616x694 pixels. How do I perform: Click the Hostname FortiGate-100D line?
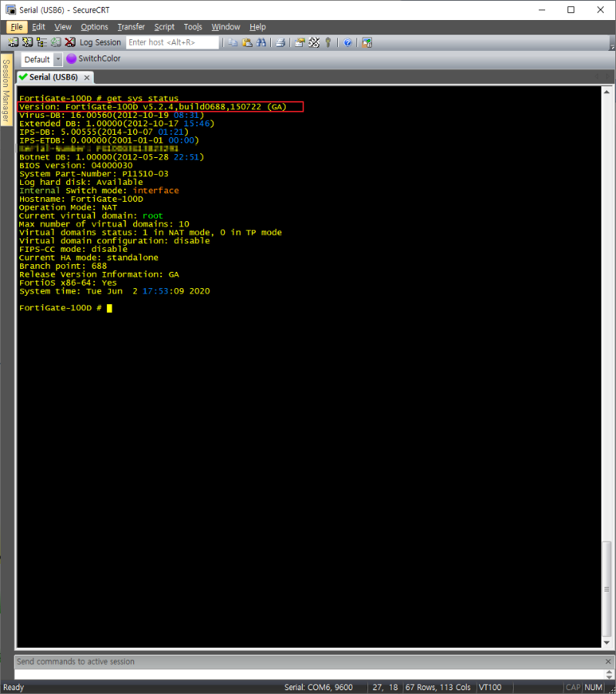(x=81, y=199)
